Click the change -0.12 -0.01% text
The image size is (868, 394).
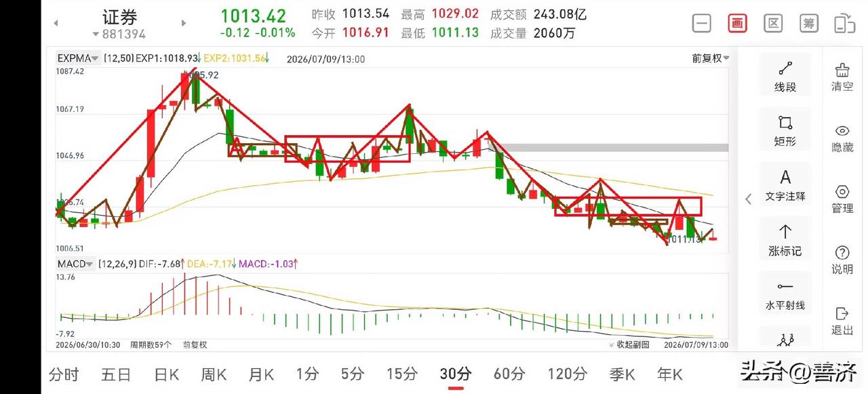[258, 33]
